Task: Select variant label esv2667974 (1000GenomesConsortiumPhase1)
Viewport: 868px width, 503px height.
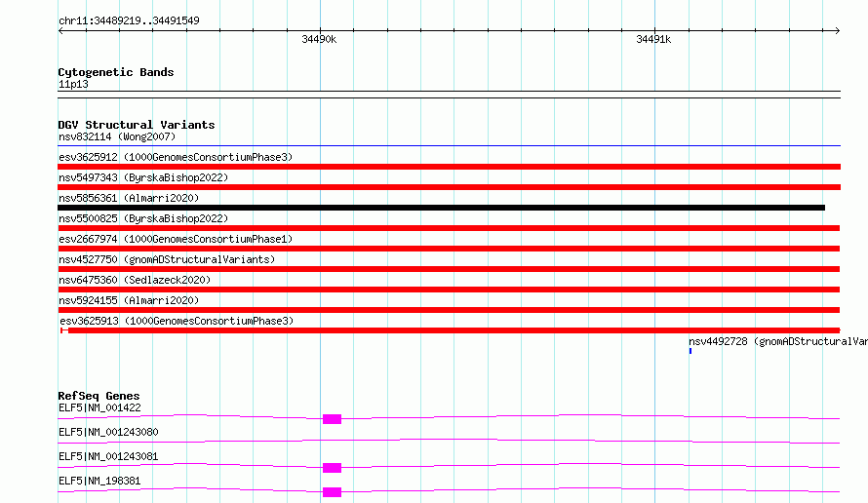Action: (176, 239)
